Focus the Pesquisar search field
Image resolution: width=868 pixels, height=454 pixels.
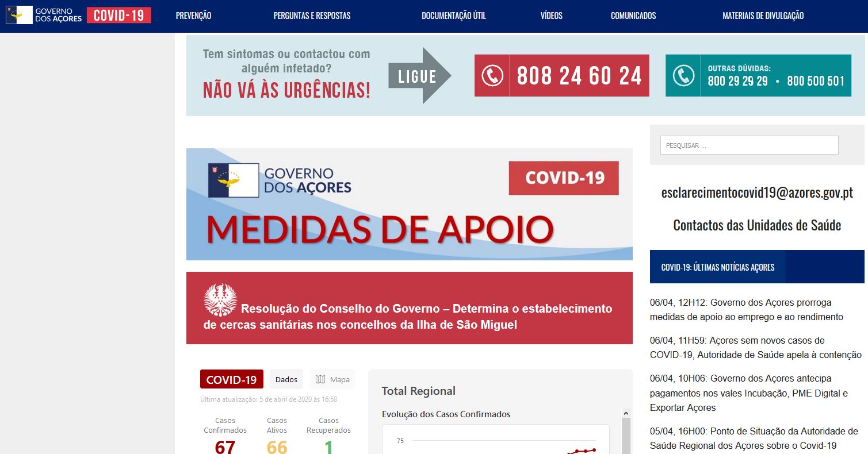point(749,145)
